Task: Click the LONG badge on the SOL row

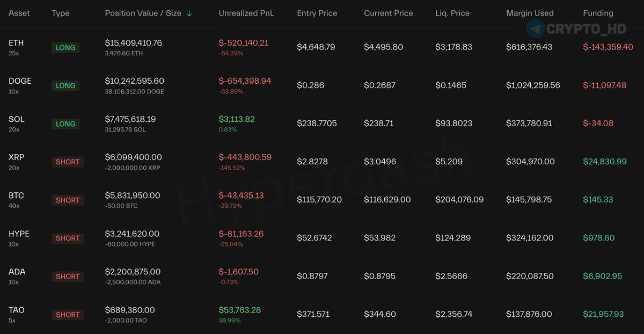Action: coord(66,124)
